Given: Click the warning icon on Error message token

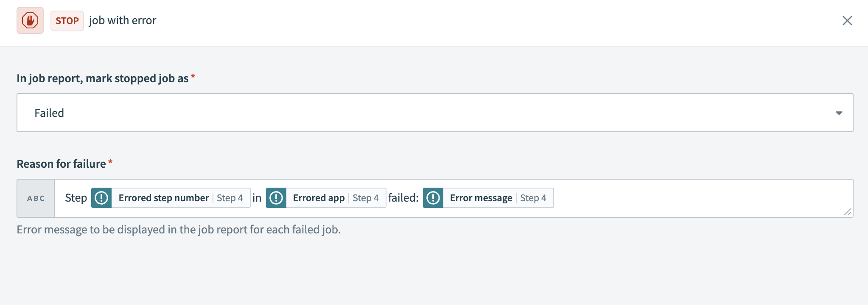Looking at the screenshot, I should [x=433, y=197].
